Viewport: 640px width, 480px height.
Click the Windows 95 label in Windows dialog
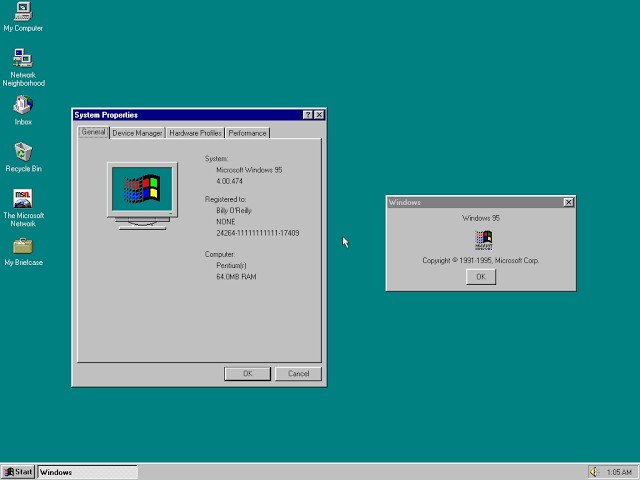point(481,218)
